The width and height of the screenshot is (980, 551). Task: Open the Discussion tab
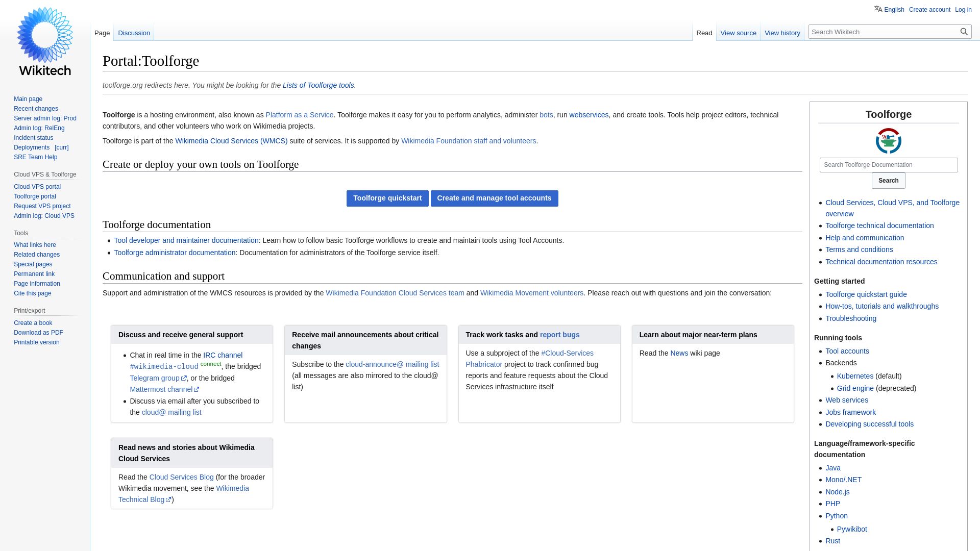[134, 33]
